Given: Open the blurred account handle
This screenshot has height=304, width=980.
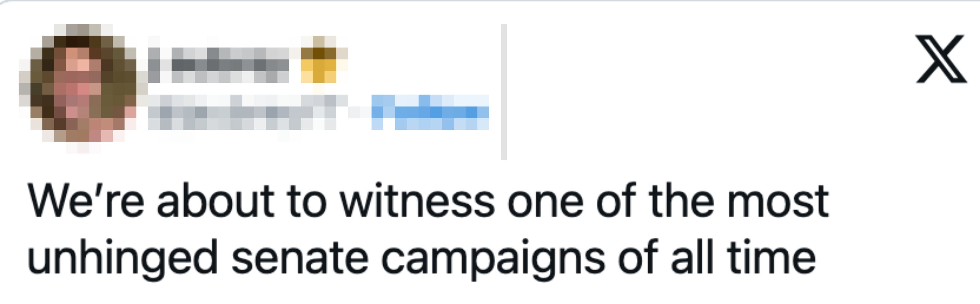Looking at the screenshot, I should (242, 112).
